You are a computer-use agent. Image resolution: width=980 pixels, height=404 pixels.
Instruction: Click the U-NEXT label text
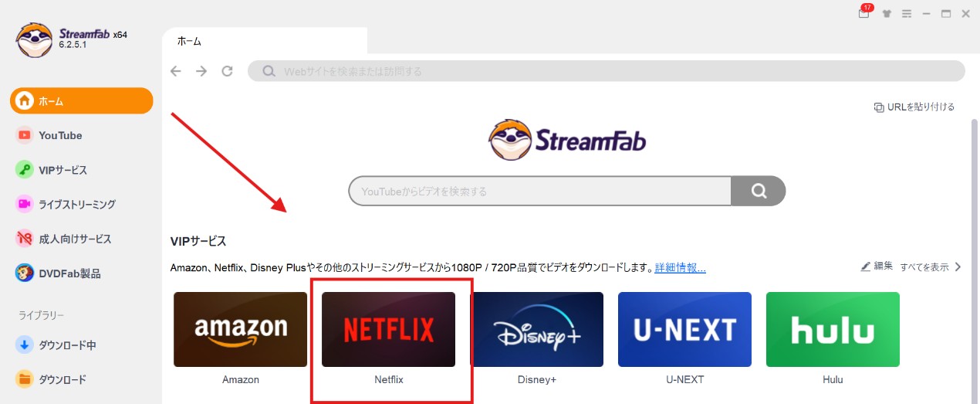point(685,379)
